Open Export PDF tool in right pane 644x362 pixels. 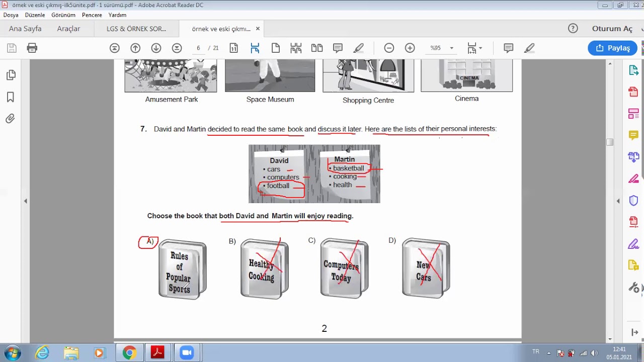[x=633, y=70]
